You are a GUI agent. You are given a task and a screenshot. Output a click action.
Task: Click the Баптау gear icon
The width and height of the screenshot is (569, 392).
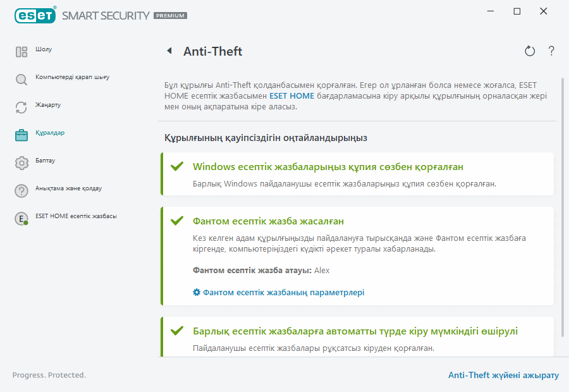pos(21,161)
